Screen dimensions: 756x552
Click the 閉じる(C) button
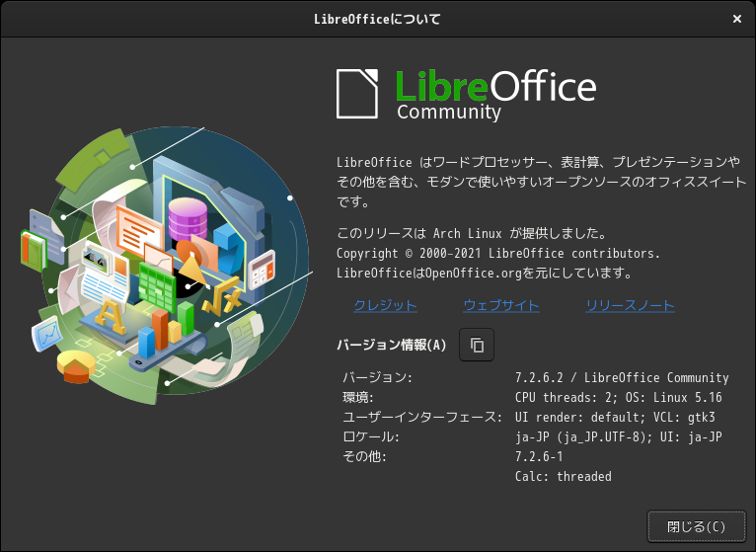[696, 526]
